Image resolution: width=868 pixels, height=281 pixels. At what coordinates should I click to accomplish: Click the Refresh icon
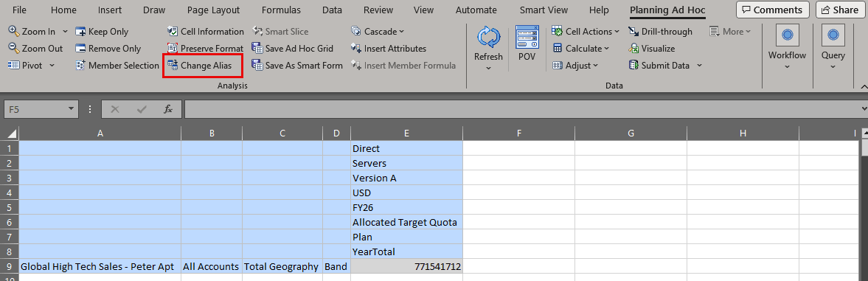pyautogui.click(x=488, y=38)
